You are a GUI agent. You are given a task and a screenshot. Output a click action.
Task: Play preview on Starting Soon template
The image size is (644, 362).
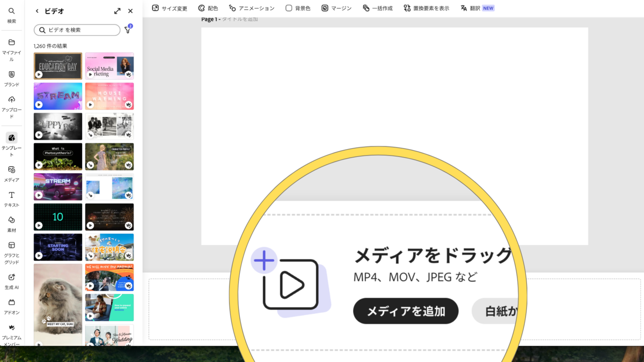coord(39,256)
